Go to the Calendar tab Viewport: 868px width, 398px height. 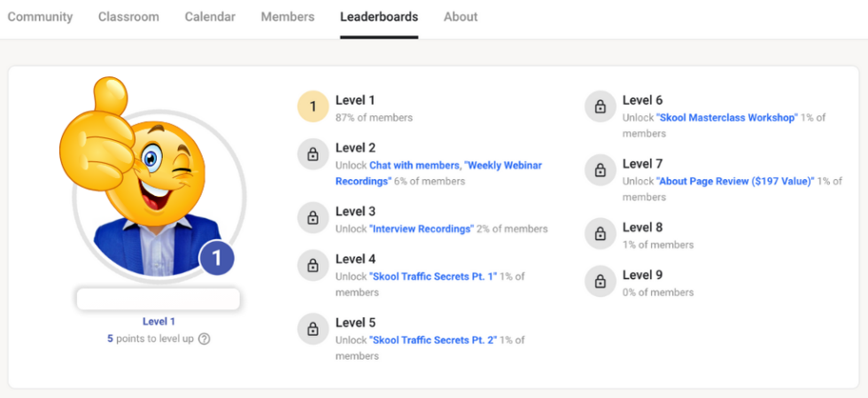tap(210, 17)
